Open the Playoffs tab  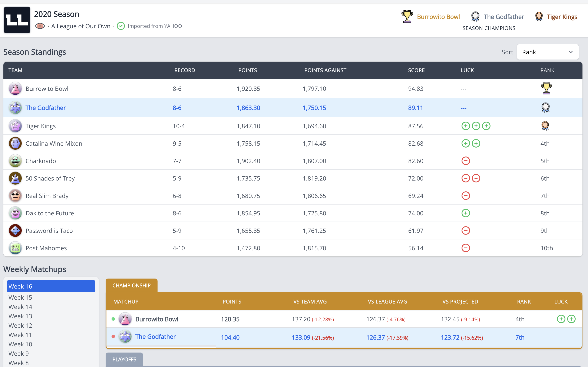click(124, 360)
